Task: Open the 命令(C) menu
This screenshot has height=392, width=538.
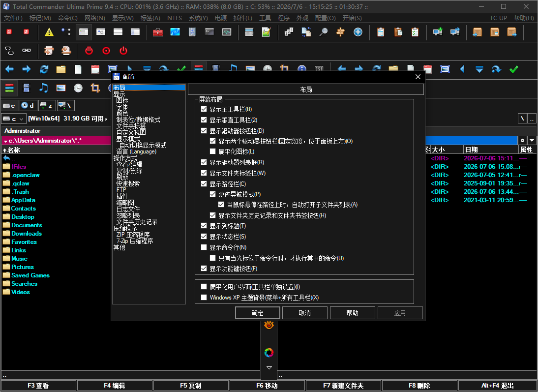Action: [67, 18]
